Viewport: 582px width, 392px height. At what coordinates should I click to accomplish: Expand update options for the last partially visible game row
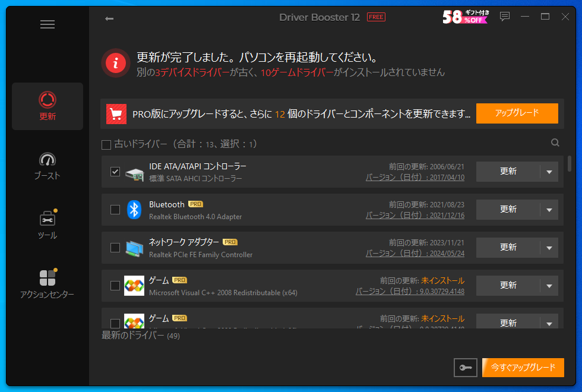pyautogui.click(x=549, y=322)
